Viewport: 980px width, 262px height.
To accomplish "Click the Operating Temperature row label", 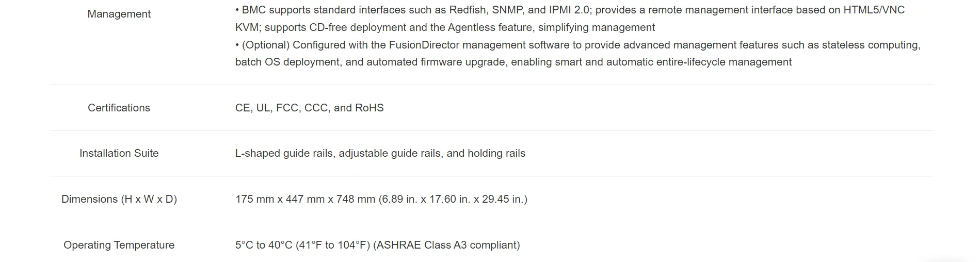I will click(119, 245).
